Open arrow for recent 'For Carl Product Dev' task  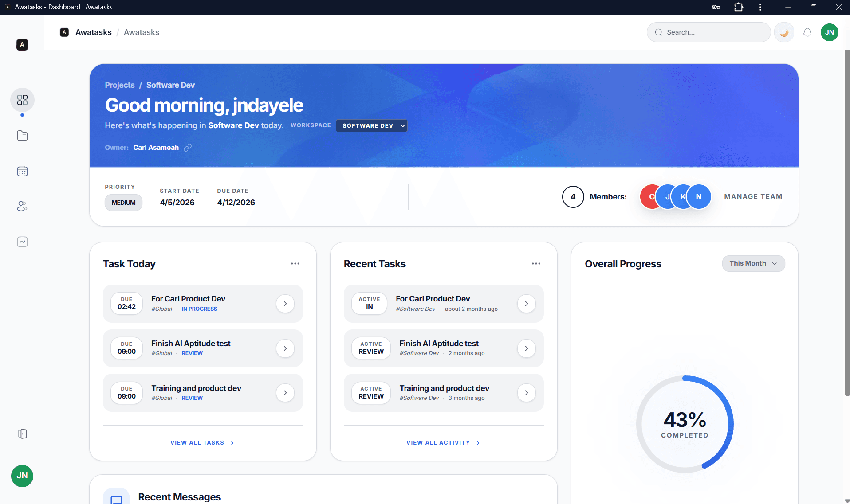point(527,304)
